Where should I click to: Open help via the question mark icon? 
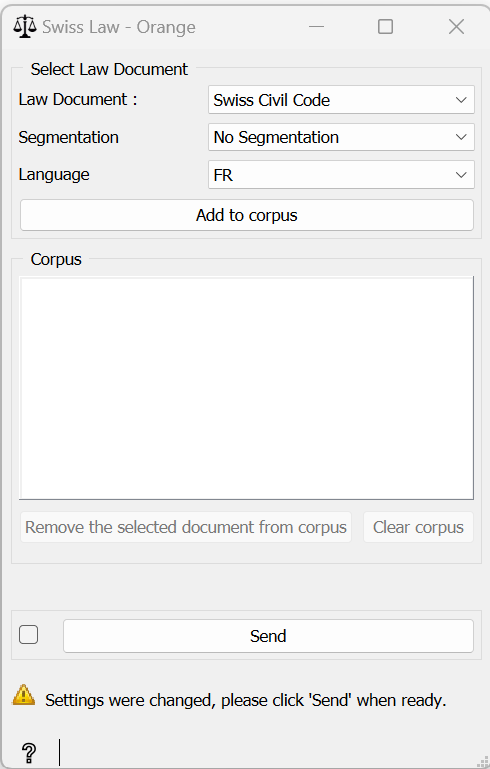(x=29, y=752)
